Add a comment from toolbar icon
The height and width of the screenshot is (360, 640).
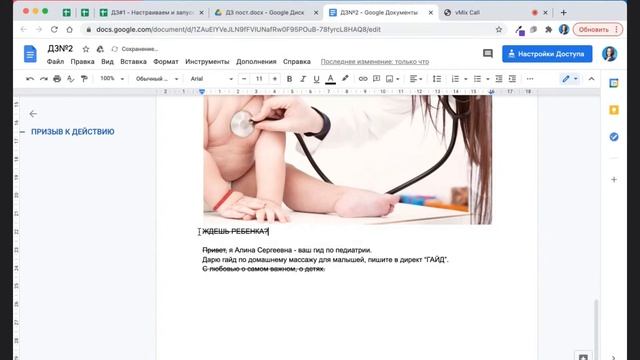click(376, 79)
